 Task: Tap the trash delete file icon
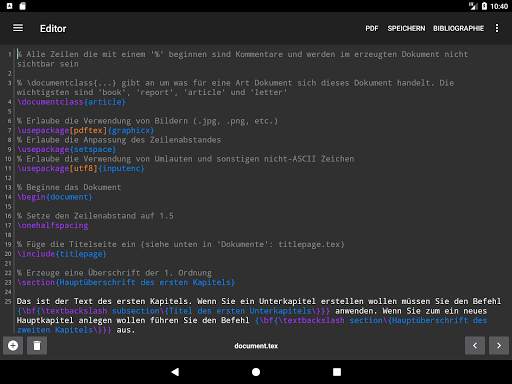point(37,345)
